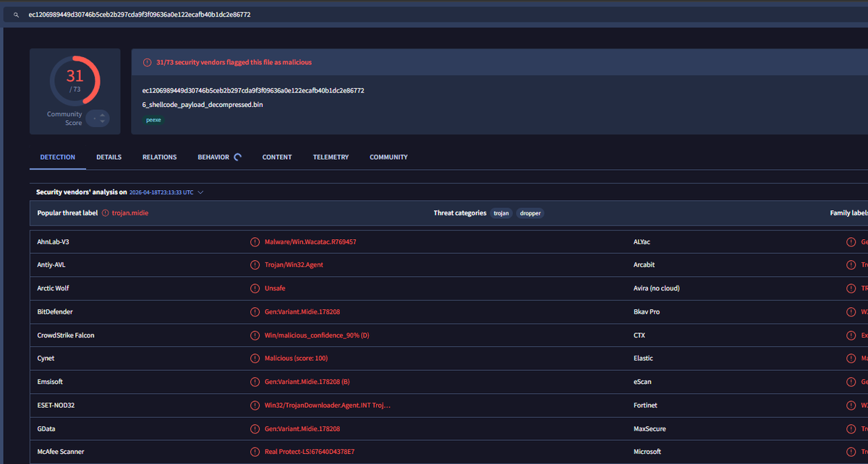The height and width of the screenshot is (464, 868).
Task: Click the alert icon beside ESET-NOD32's detection
Action: coord(255,405)
